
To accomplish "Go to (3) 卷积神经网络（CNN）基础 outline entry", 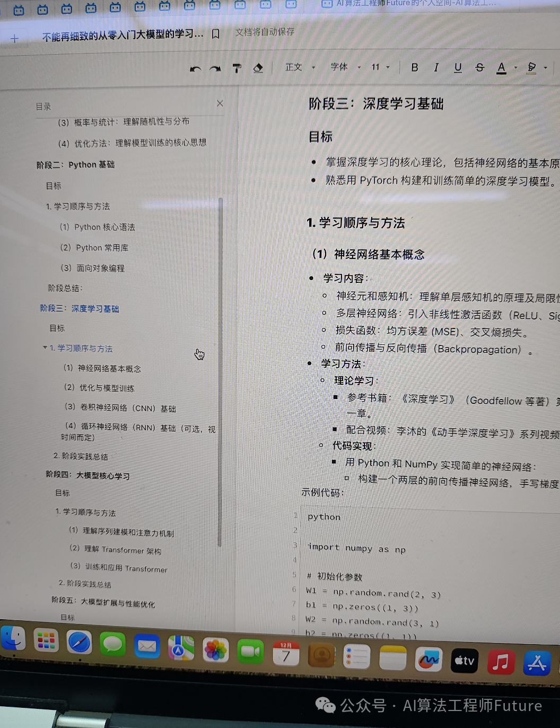I will tap(120, 408).
